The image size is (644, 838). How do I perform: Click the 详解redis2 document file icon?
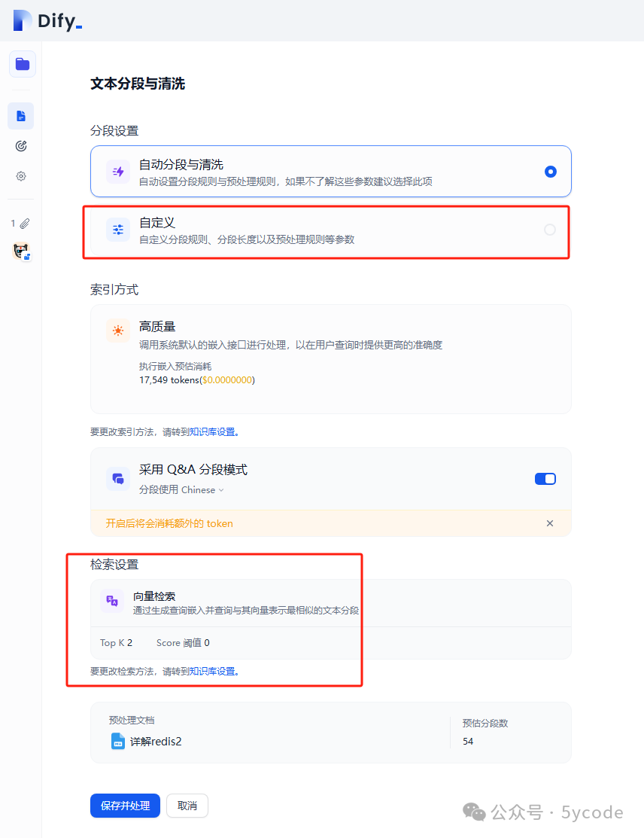click(x=117, y=742)
